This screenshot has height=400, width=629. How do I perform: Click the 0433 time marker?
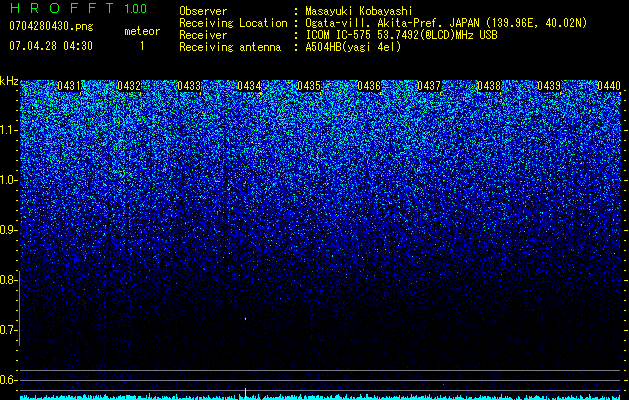tap(189, 86)
